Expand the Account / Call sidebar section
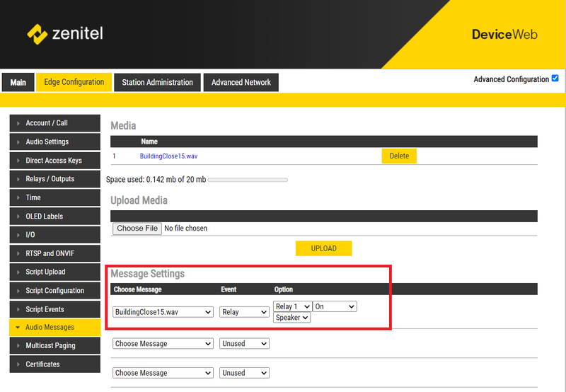566x392 pixels. [53, 123]
